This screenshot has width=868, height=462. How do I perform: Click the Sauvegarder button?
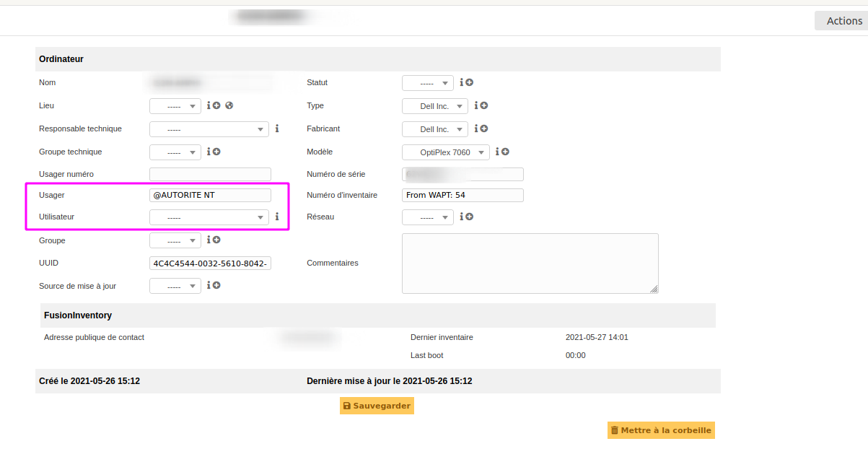[x=377, y=406]
